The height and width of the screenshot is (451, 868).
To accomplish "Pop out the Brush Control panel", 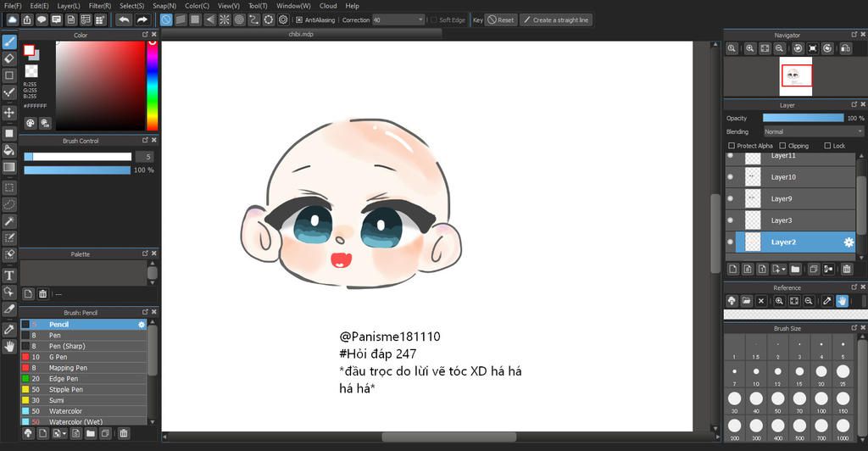I will pyautogui.click(x=145, y=141).
